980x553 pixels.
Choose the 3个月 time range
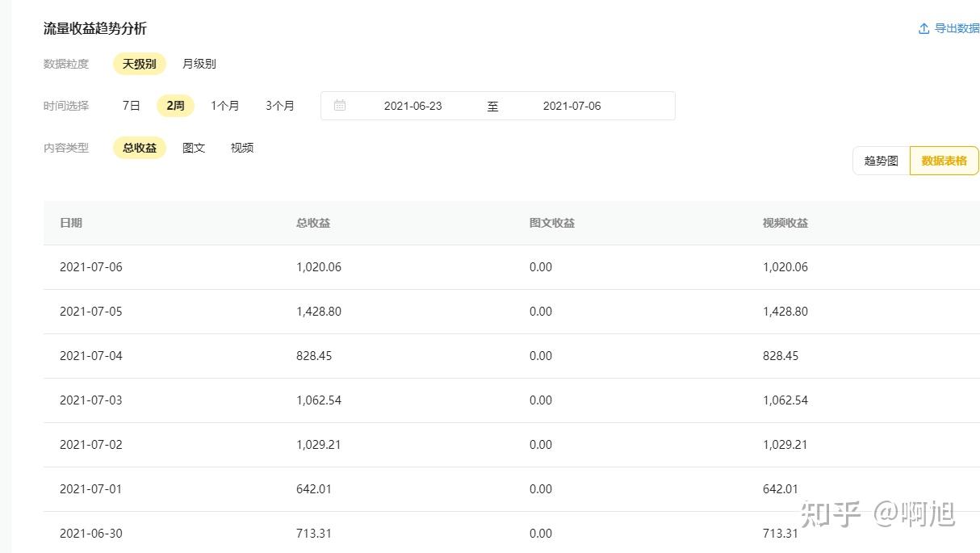click(x=280, y=106)
